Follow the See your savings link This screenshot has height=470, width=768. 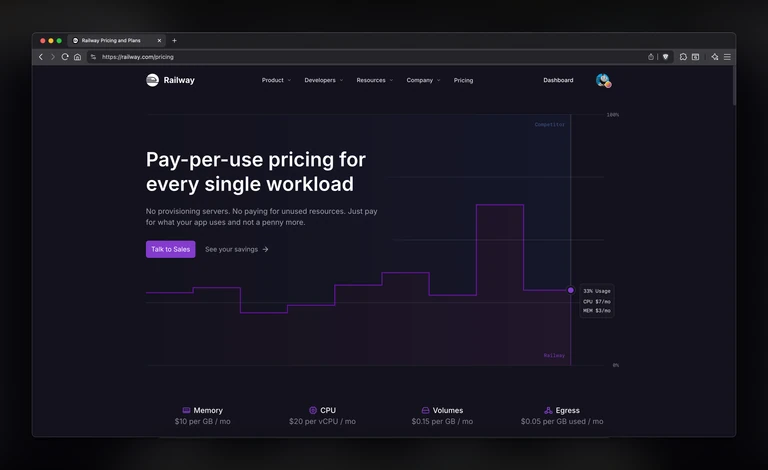click(237, 249)
